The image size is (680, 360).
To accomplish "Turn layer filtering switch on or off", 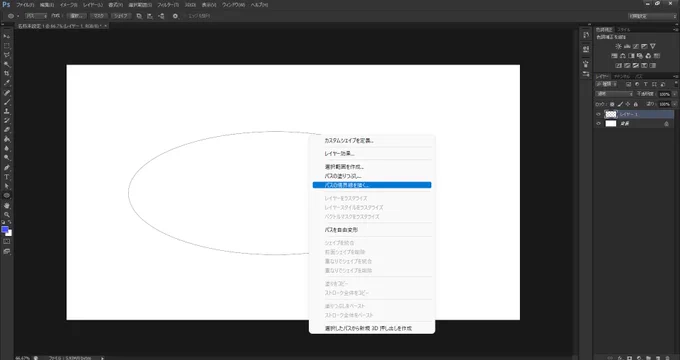I will click(x=677, y=84).
